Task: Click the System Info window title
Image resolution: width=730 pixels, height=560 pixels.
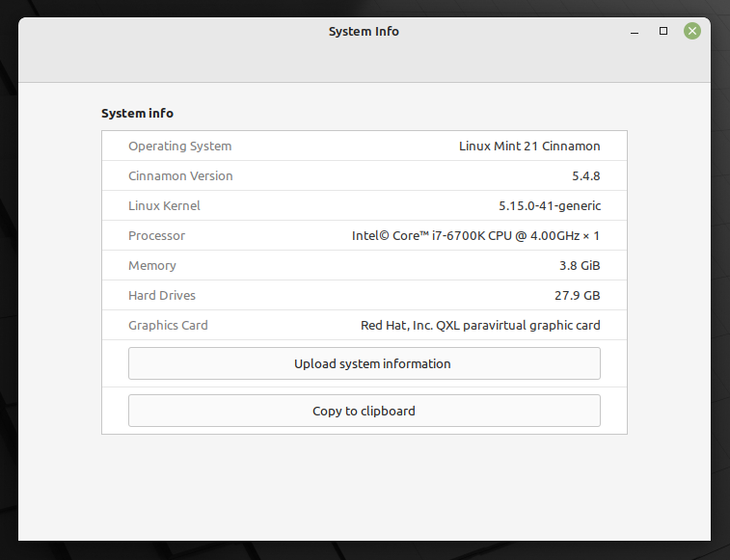Action: pyautogui.click(x=364, y=31)
